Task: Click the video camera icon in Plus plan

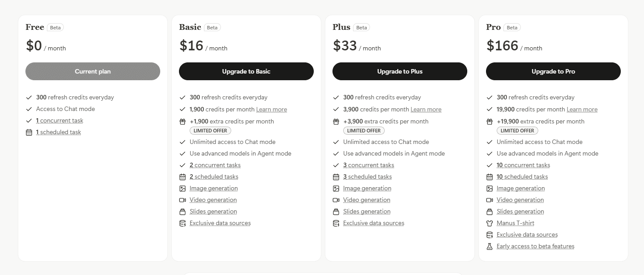Action: pyautogui.click(x=336, y=200)
